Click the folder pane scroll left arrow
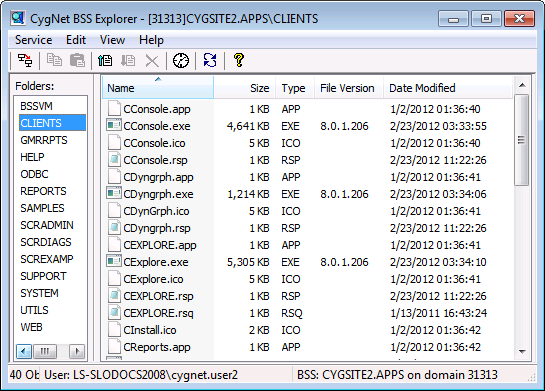 pos(24,351)
